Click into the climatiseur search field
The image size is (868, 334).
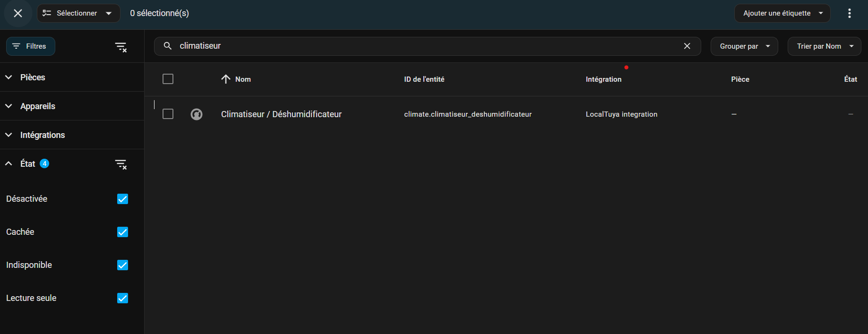tap(425, 46)
